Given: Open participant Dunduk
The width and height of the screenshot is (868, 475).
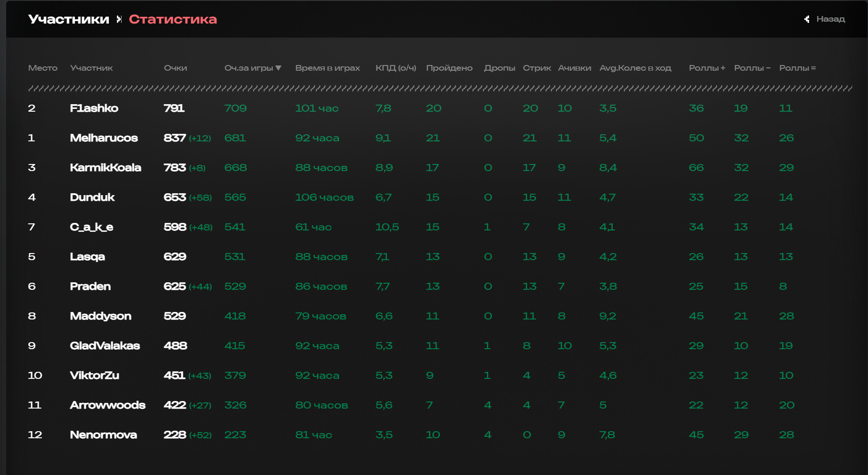Looking at the screenshot, I should pos(92,197).
